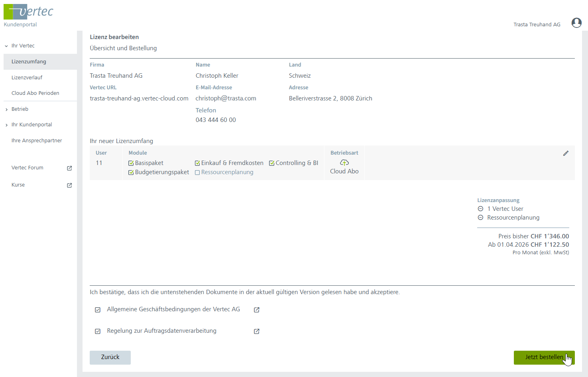Open the Auftragsdatenverarbeitung external link icon
Screen dimensions: 588x377
point(257,332)
